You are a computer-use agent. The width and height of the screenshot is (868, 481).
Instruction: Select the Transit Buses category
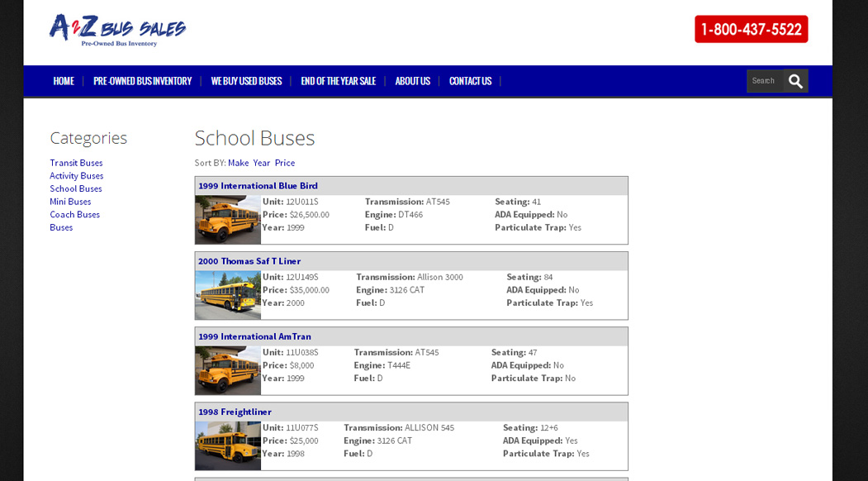click(x=76, y=163)
